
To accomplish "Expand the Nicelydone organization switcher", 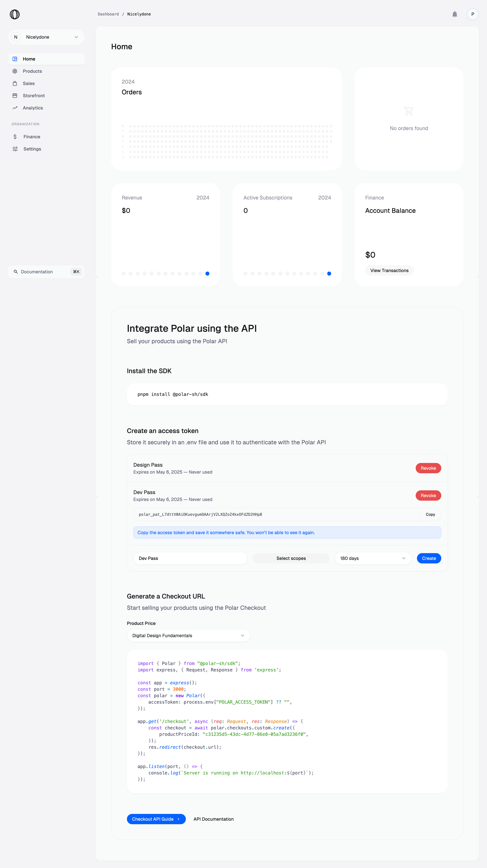I will [46, 37].
